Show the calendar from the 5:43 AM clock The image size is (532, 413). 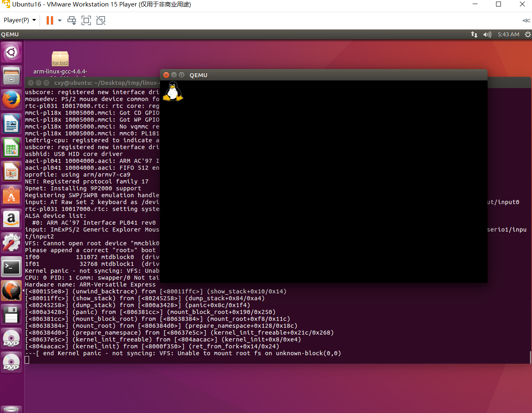pyautogui.click(x=509, y=34)
